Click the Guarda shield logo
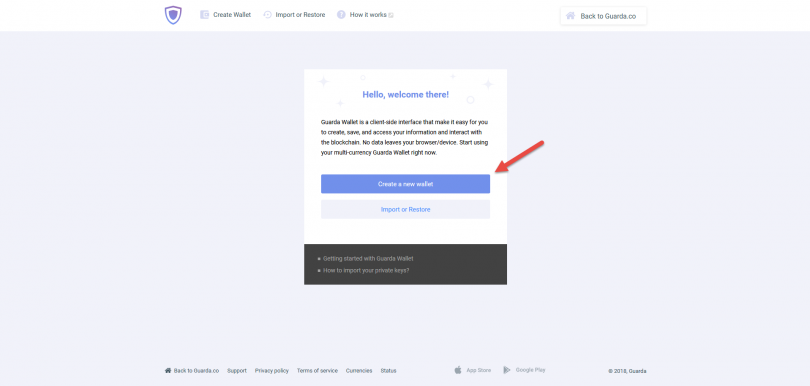The height and width of the screenshot is (386, 810). point(173,15)
